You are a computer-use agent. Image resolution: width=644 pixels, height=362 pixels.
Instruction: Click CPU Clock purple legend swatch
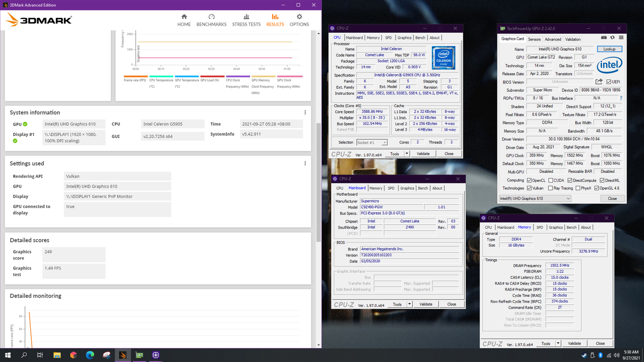coord(238,76)
